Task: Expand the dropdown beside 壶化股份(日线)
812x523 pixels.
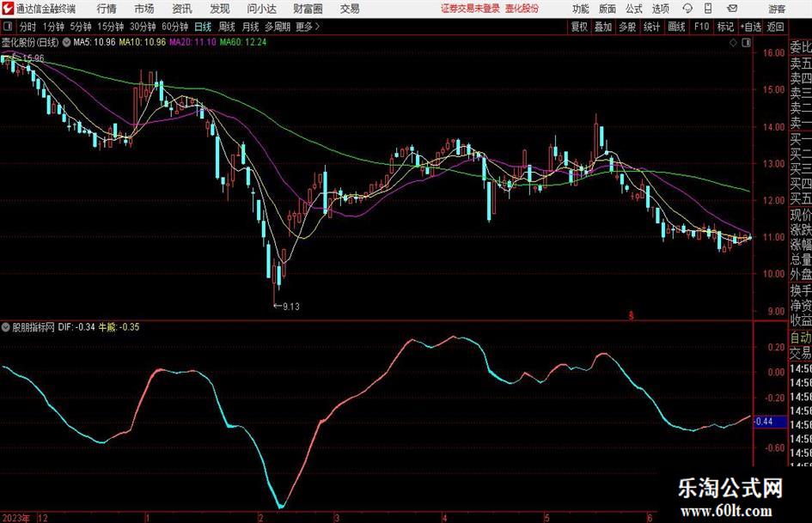Action: [x=66, y=42]
